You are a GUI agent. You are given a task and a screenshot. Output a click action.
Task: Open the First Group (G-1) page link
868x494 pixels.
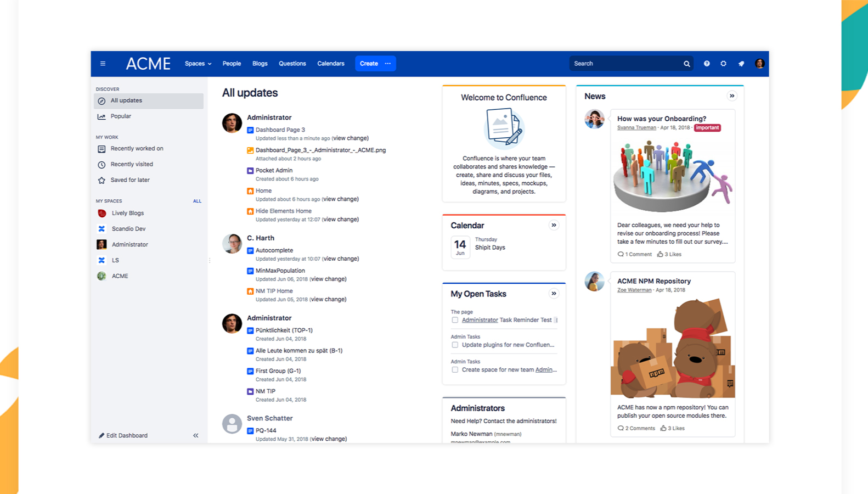coord(278,371)
